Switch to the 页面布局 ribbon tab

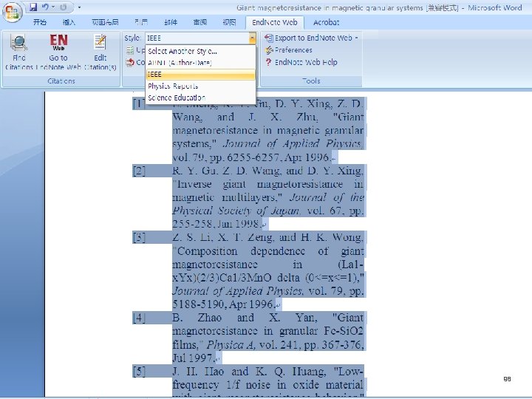tap(105, 22)
